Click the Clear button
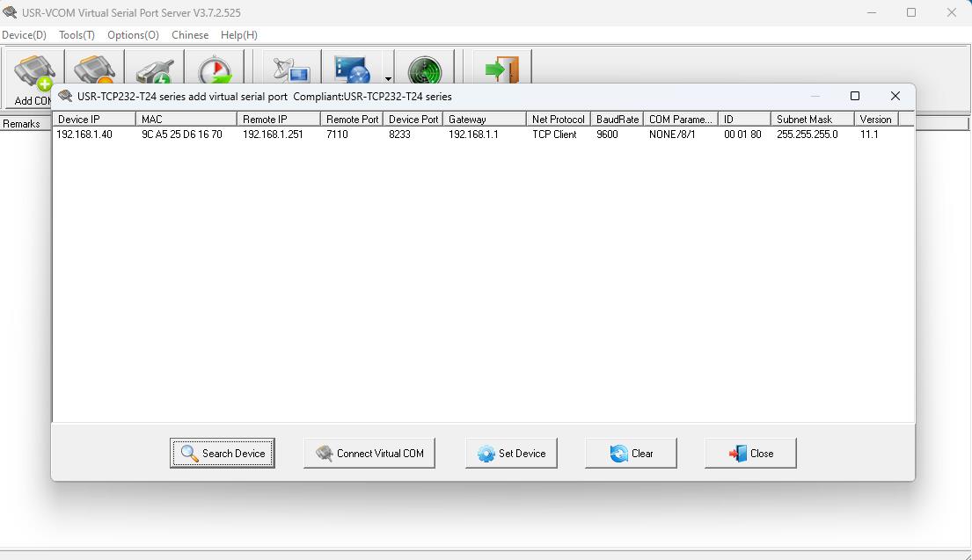Image resolution: width=972 pixels, height=560 pixels. 631,453
